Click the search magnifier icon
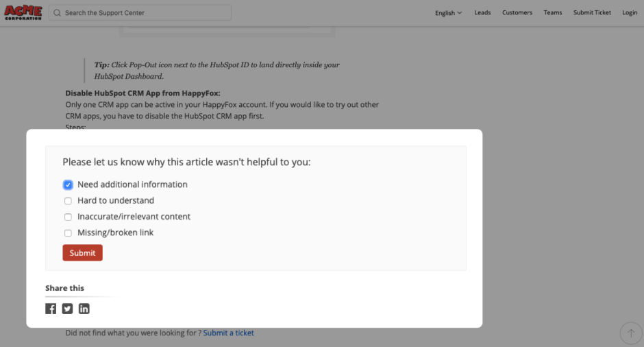Image resolution: width=644 pixels, height=347 pixels. tap(57, 13)
